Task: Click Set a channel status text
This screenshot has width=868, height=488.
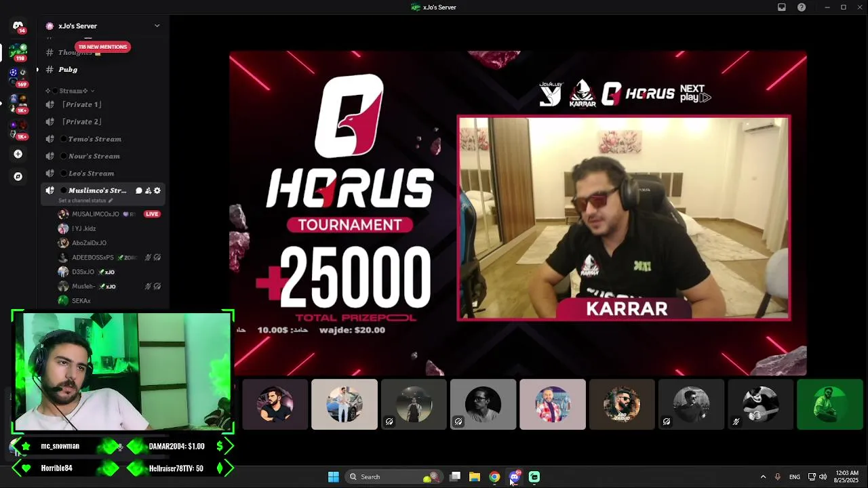Action: point(82,201)
